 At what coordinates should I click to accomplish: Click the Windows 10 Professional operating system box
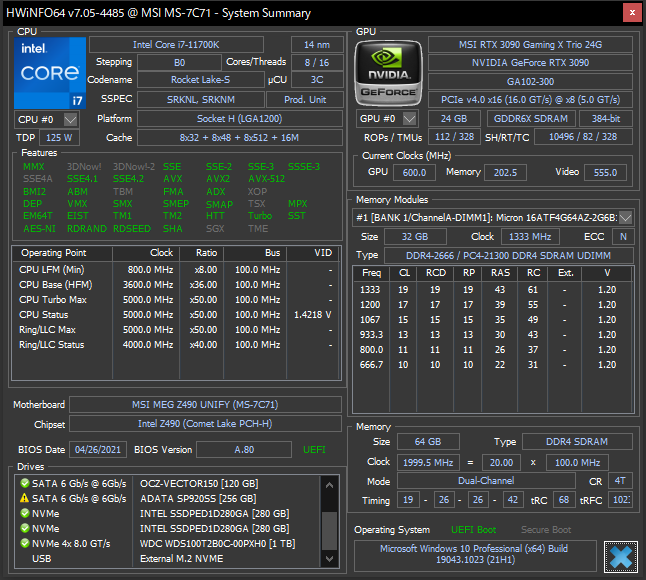pos(475,556)
